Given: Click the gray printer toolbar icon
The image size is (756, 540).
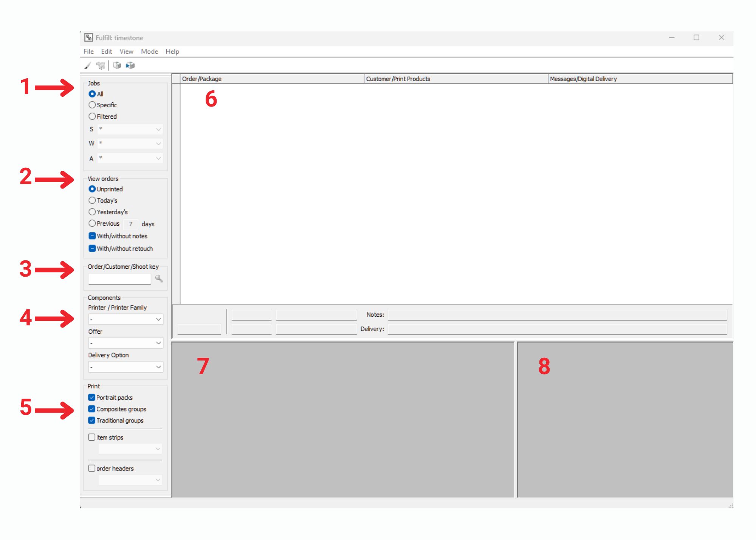Looking at the screenshot, I should tap(117, 65).
